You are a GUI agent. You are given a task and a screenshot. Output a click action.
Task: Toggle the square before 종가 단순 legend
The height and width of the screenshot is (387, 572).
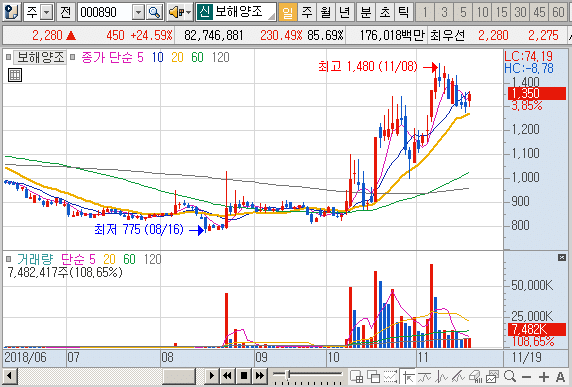pyautogui.click(x=73, y=57)
